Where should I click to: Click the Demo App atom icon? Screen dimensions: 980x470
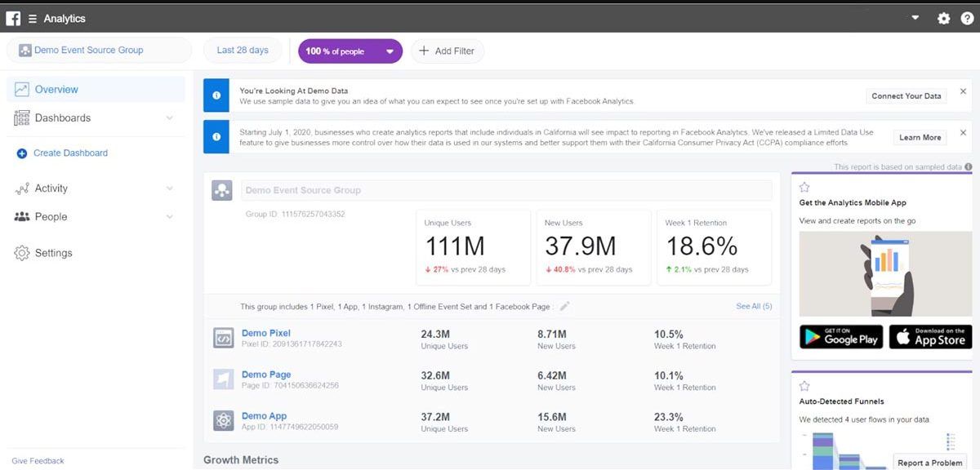pyautogui.click(x=223, y=421)
